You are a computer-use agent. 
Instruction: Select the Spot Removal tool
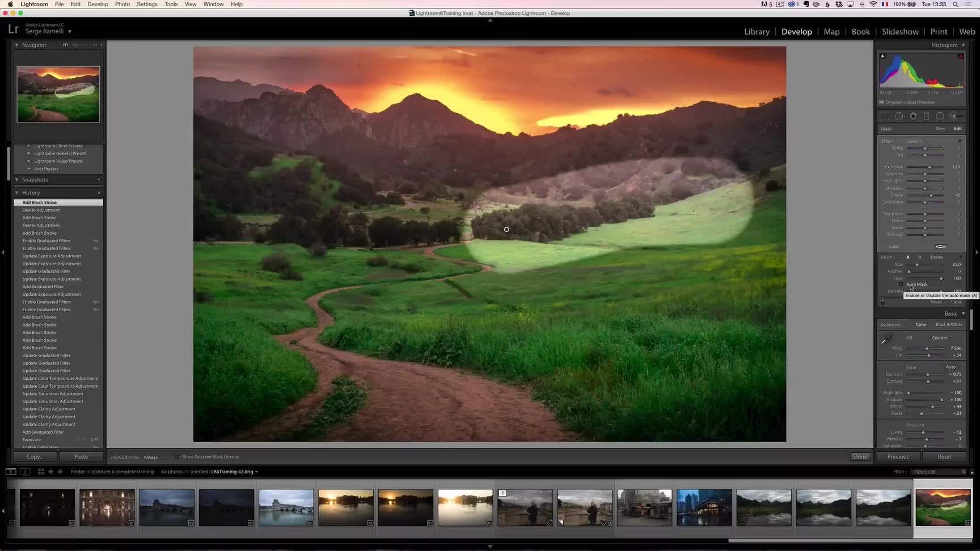899,116
